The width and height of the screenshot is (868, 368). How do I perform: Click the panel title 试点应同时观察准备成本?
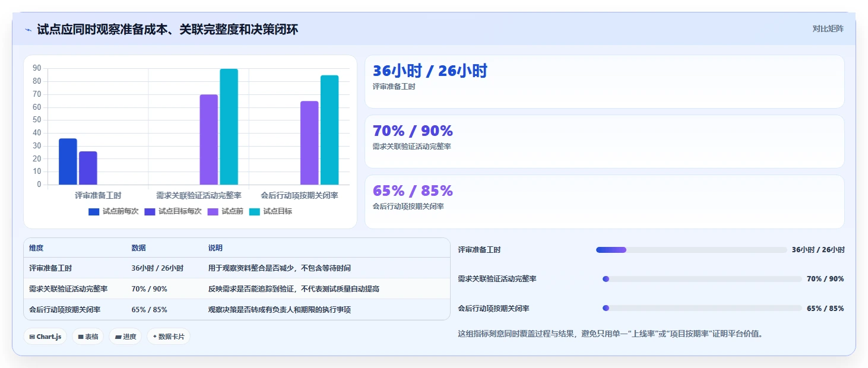[167, 30]
